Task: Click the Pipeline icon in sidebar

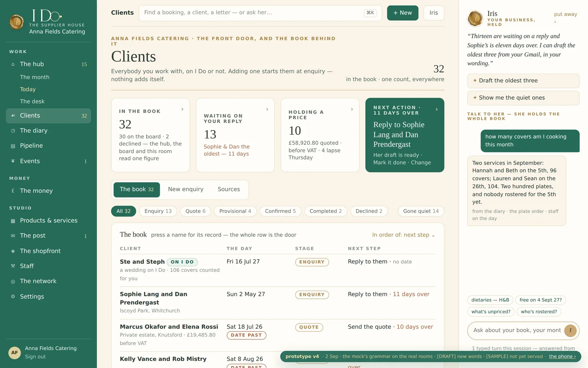Action: tap(13, 146)
